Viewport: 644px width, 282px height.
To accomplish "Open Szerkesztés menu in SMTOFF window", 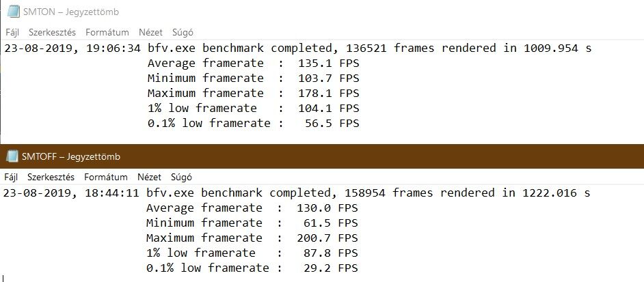I will point(51,178).
